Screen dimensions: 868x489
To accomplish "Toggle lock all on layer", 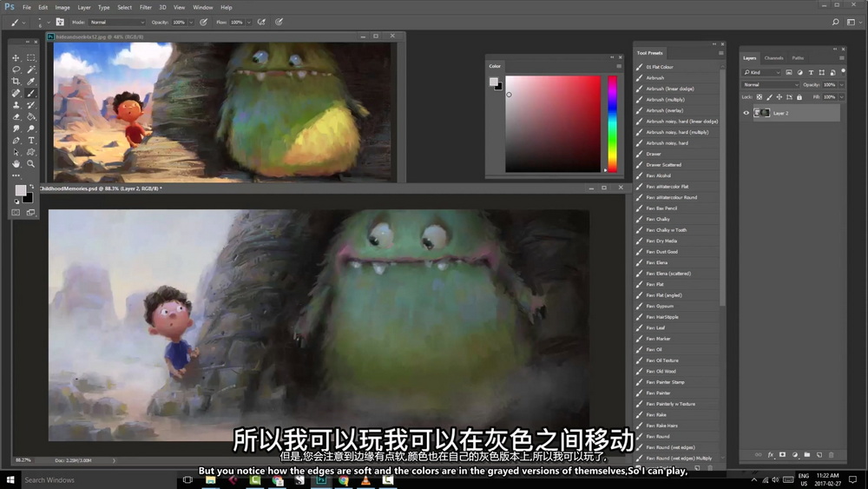I will (x=799, y=97).
